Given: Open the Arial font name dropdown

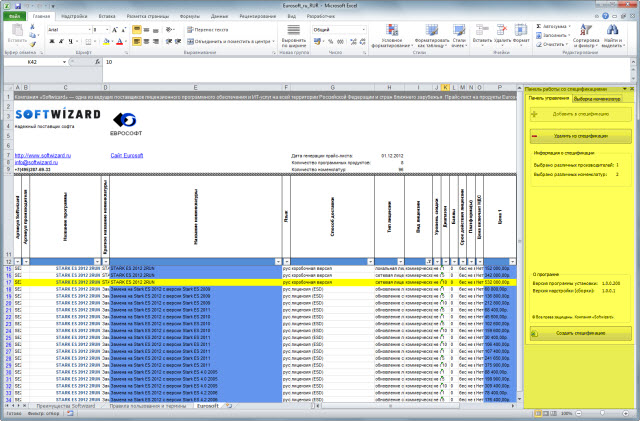Looking at the screenshot, I should 89,30.
